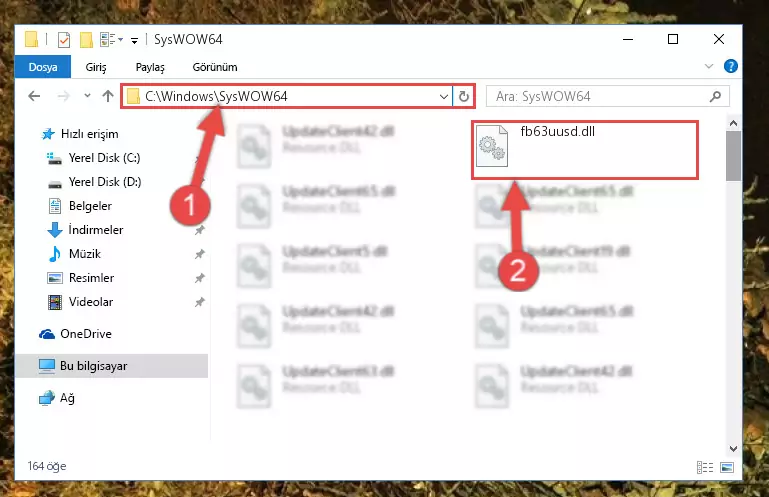Expand the address bar history dropdown

pyautogui.click(x=443, y=96)
